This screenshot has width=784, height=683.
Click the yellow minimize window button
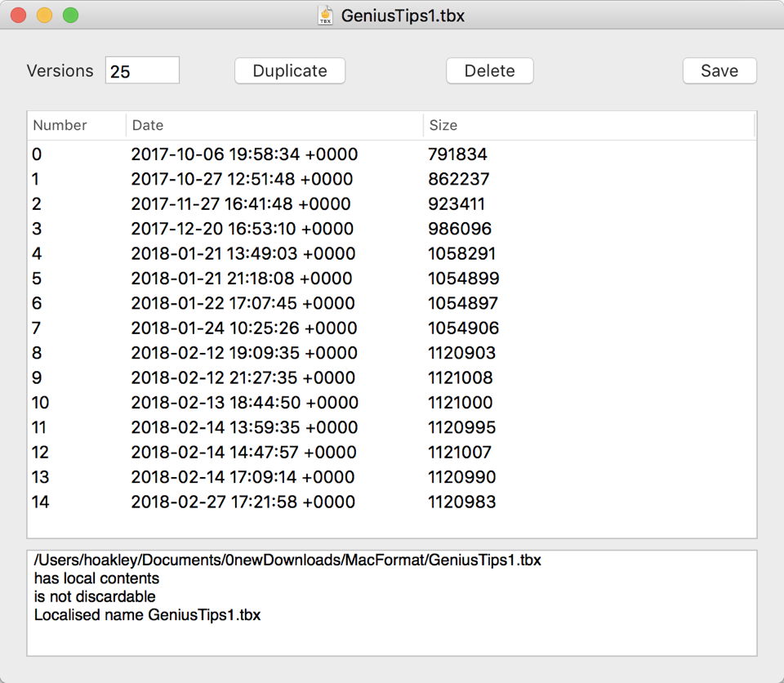point(44,16)
